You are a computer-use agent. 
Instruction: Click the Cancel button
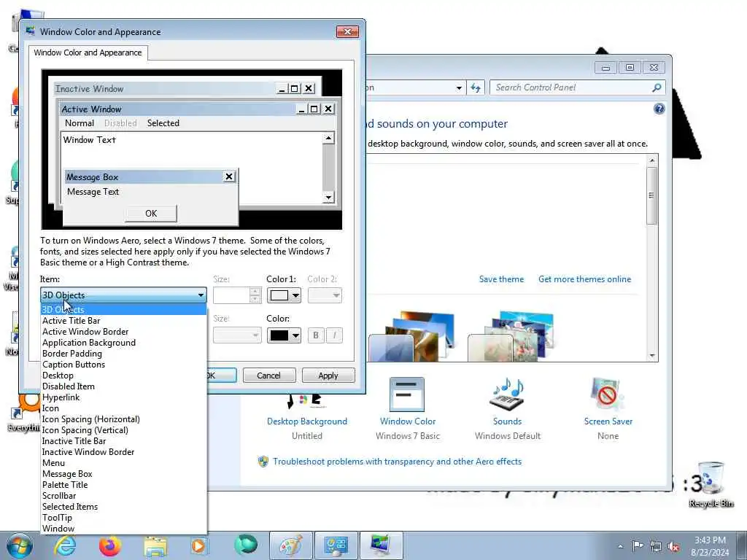269,376
